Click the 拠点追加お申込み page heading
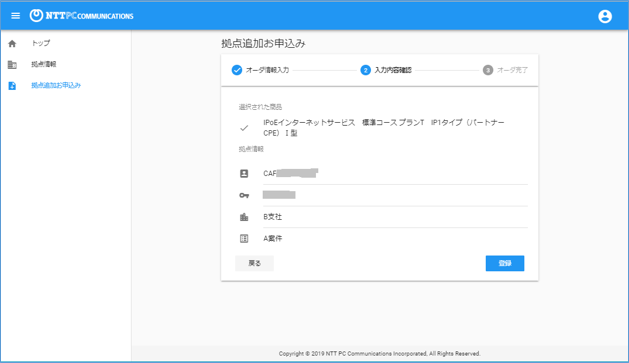The image size is (629, 363). [x=263, y=44]
